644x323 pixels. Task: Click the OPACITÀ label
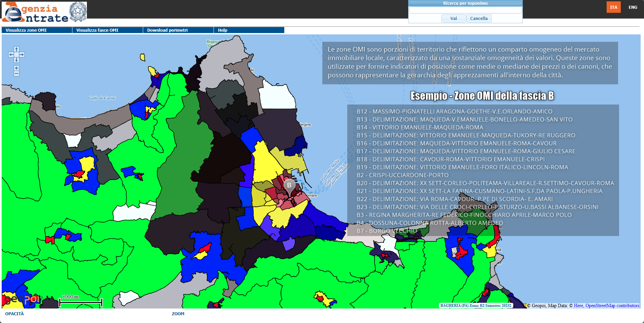(14, 314)
